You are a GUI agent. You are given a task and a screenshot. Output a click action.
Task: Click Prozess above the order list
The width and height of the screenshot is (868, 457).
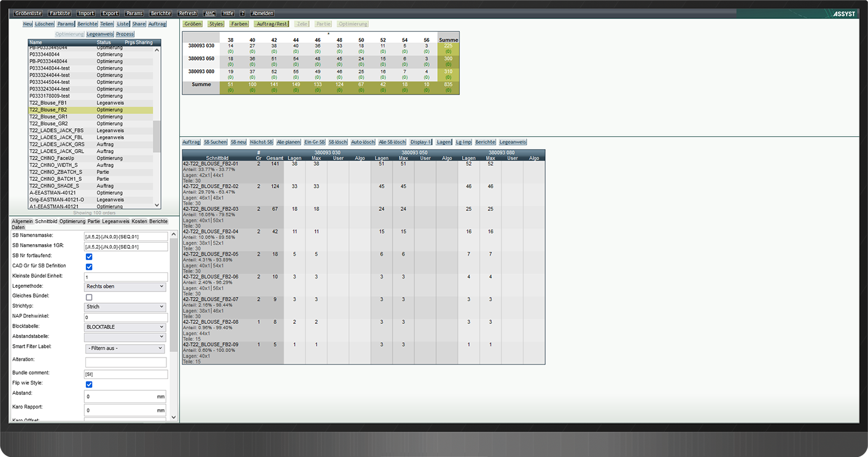[125, 34]
